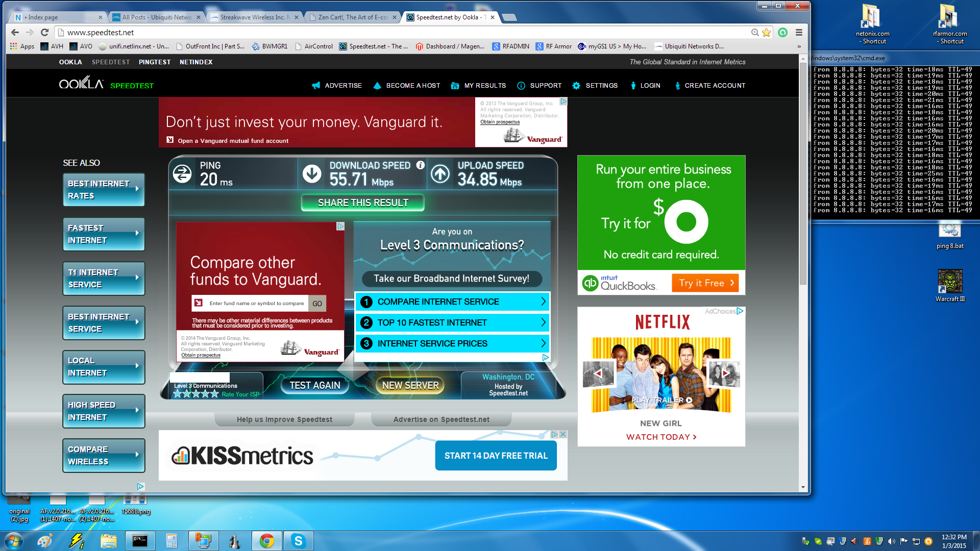Click the Chrome back arrow
This screenshot has width=980, height=551.
[x=15, y=32]
